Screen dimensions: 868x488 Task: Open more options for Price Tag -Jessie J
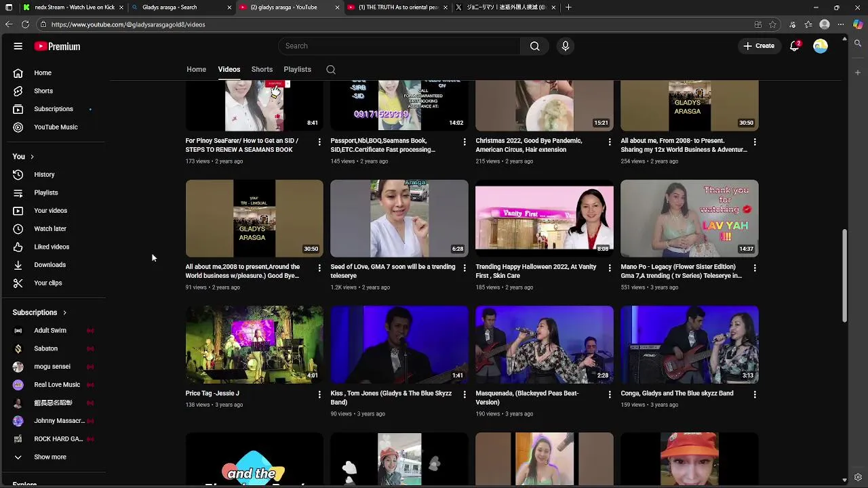click(x=319, y=394)
